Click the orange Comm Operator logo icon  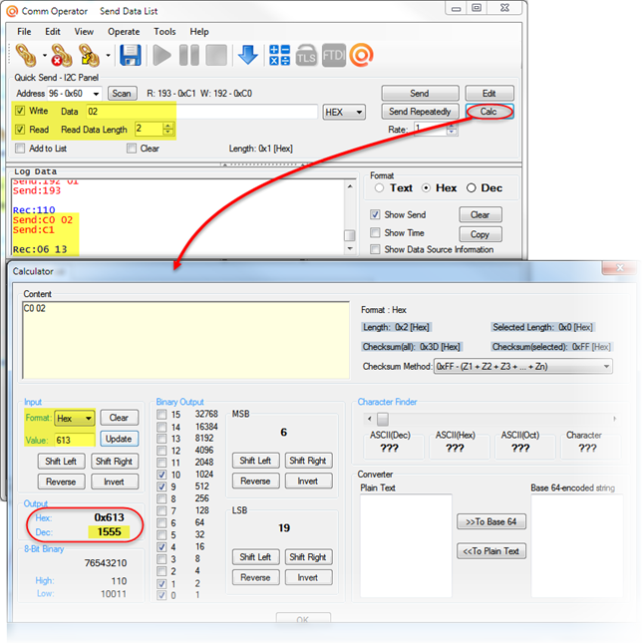(362, 55)
